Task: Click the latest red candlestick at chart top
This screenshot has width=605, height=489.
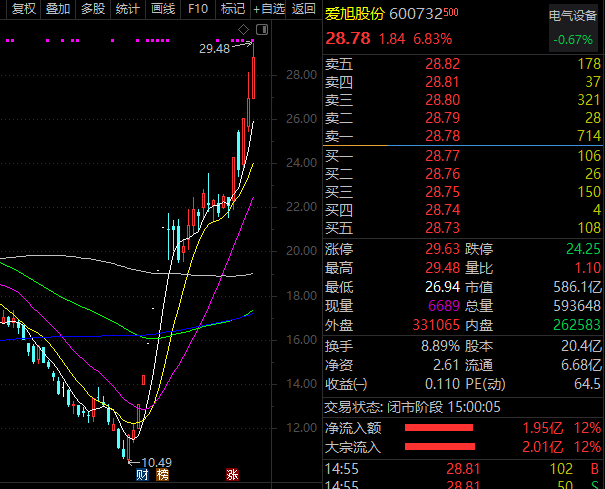Action: point(253,77)
